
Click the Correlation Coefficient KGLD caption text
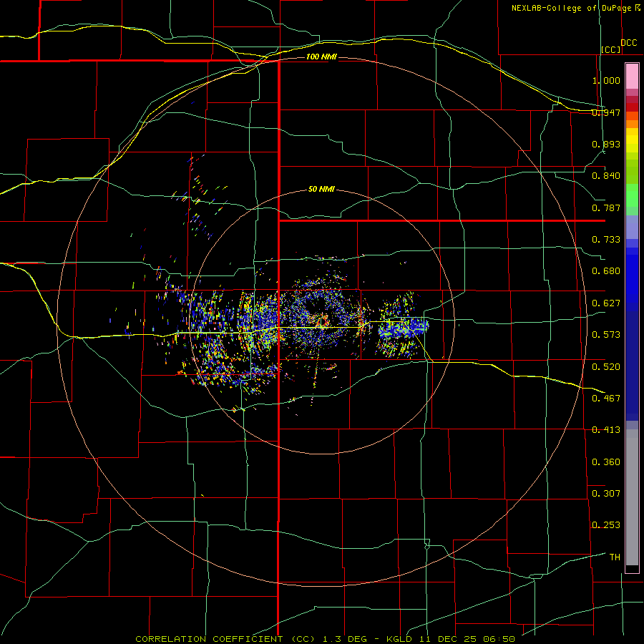pos(325,639)
